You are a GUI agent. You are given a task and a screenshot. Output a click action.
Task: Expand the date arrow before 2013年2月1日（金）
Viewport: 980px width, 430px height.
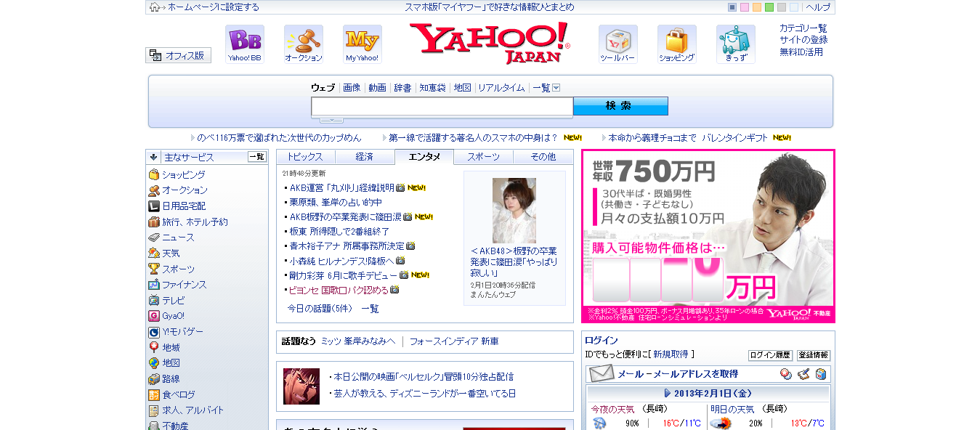668,393
